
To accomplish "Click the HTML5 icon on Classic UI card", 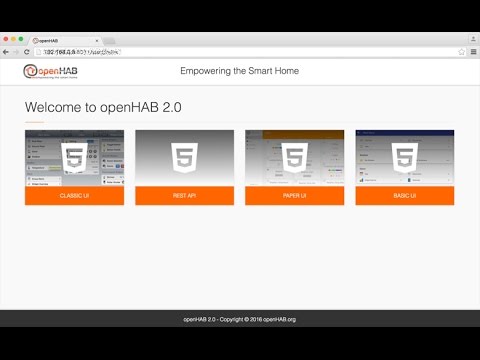I will click(74, 158).
